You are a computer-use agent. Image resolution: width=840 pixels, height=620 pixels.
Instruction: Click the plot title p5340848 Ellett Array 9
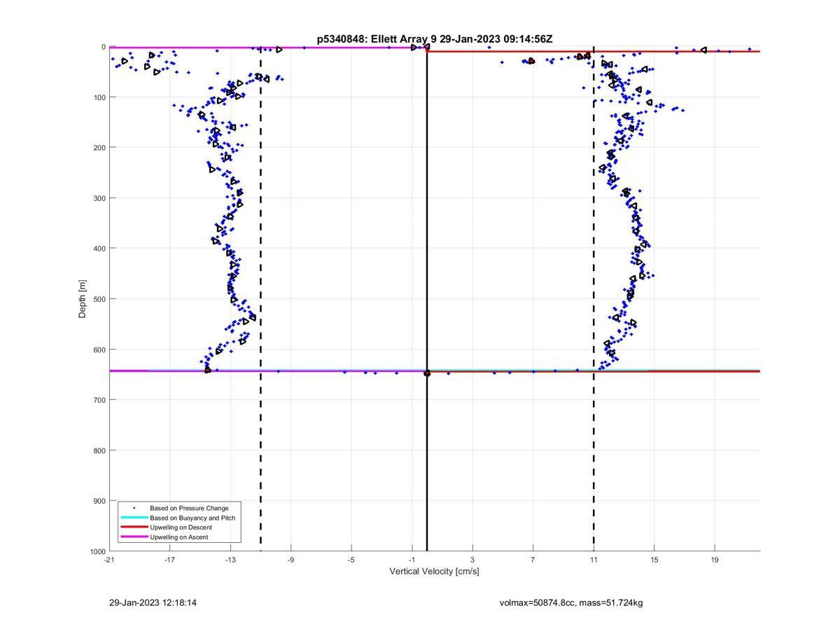tap(435, 39)
